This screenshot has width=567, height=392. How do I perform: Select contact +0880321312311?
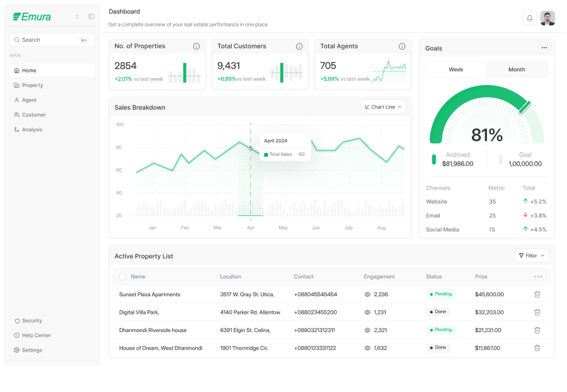314,330
